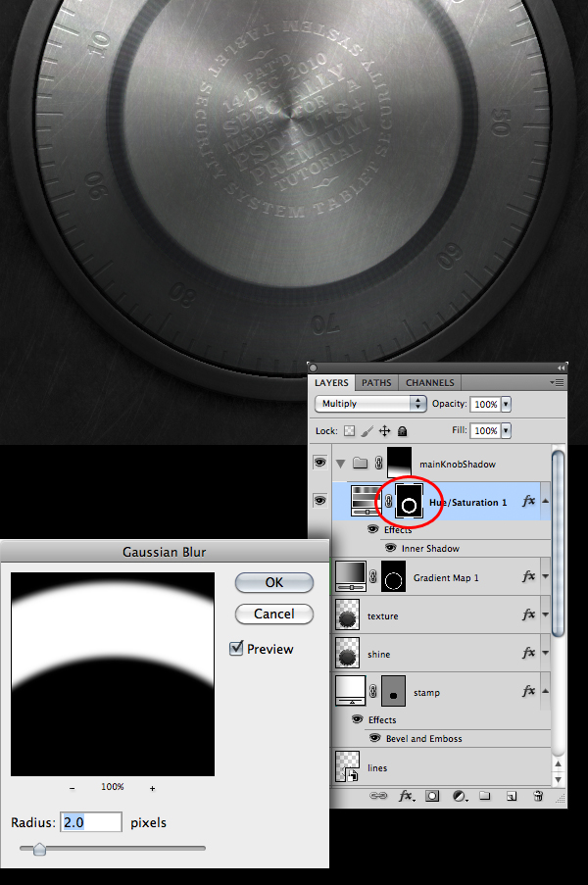Click the add layer mask icon

[x=432, y=796]
